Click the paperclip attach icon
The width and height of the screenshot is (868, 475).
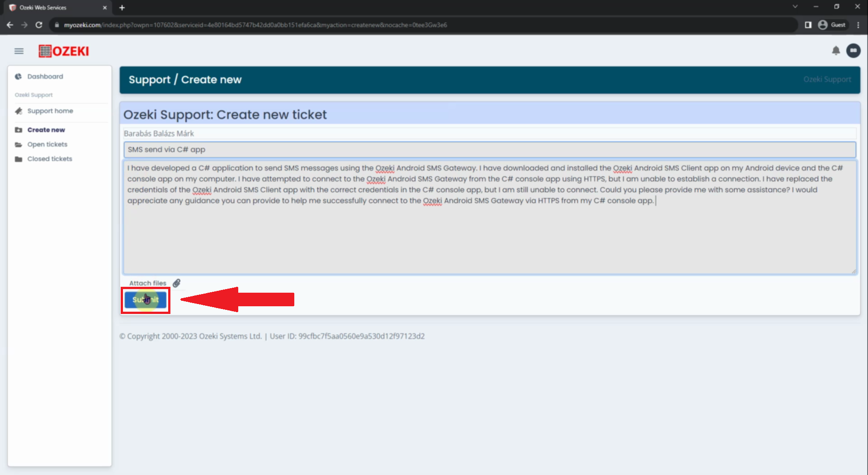[x=176, y=283]
